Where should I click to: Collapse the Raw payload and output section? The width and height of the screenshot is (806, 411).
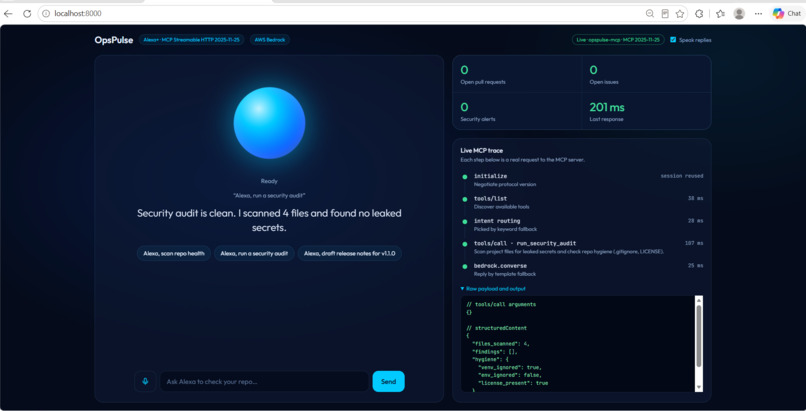click(x=493, y=289)
